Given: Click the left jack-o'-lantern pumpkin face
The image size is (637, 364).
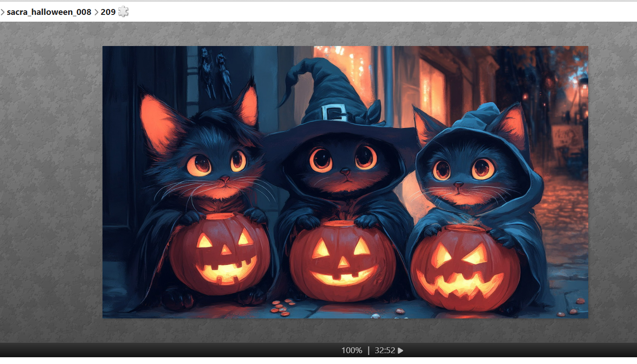Looking at the screenshot, I should [x=220, y=255].
